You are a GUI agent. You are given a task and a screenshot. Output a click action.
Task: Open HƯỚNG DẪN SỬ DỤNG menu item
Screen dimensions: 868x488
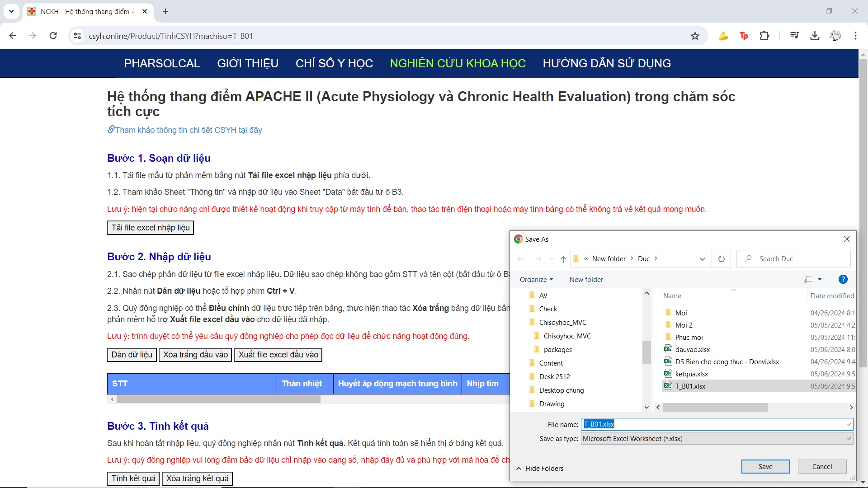click(x=607, y=63)
